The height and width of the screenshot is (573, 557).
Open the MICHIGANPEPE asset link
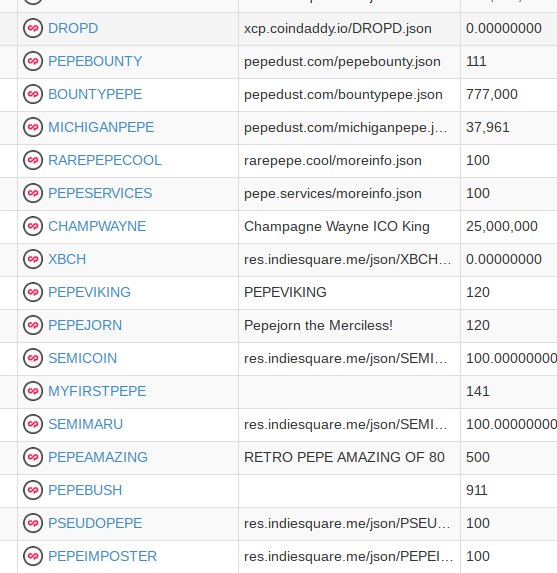[101, 127]
